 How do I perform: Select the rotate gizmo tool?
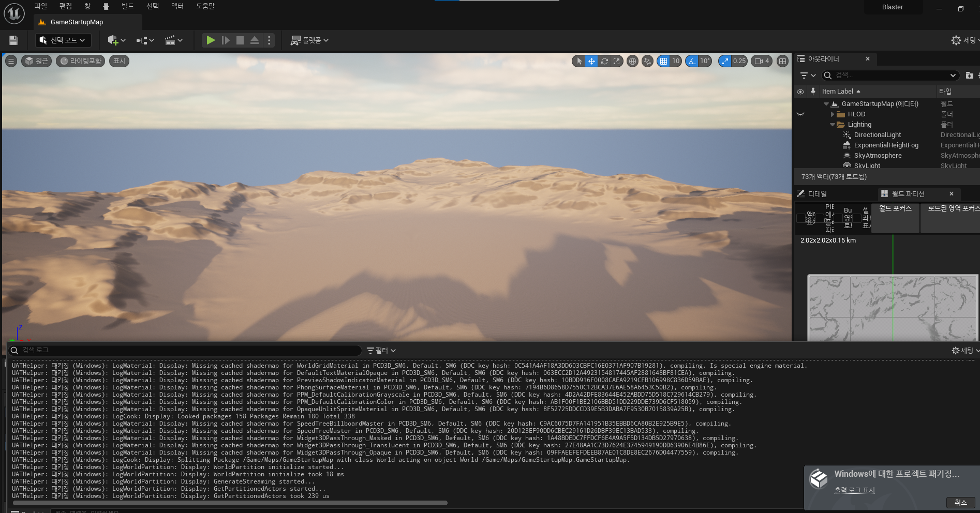pyautogui.click(x=604, y=61)
